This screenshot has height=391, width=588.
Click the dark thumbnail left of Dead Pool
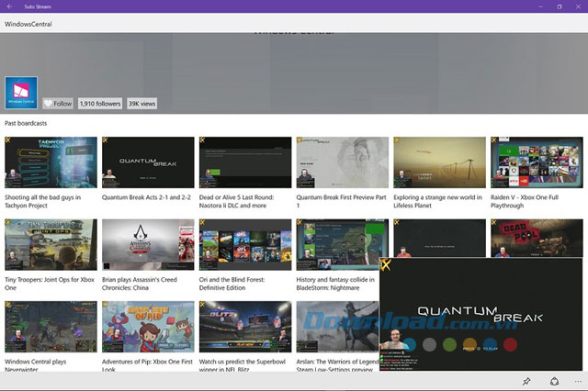click(x=439, y=239)
